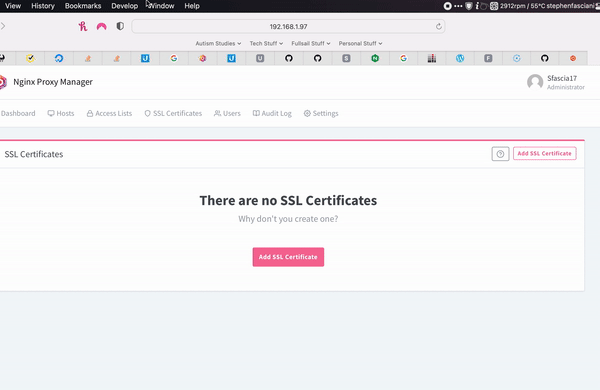Switch to the gray F icon tab

pyautogui.click(x=488, y=58)
